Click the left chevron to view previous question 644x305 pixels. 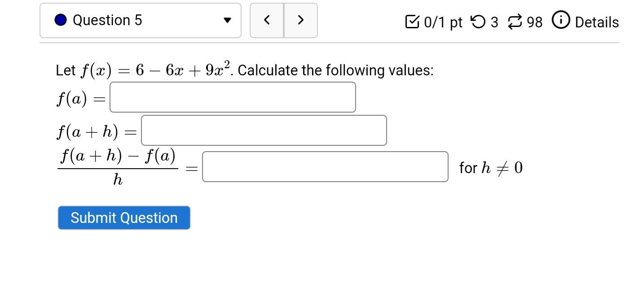(267, 20)
